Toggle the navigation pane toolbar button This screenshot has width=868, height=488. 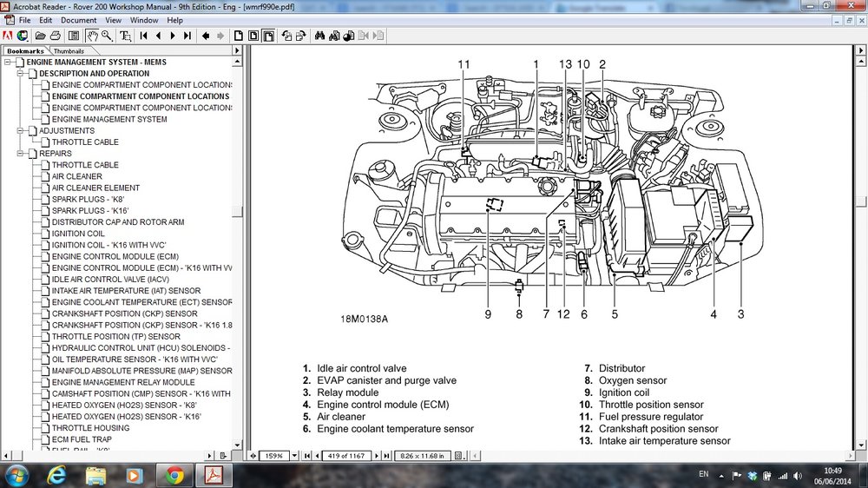pos(74,36)
